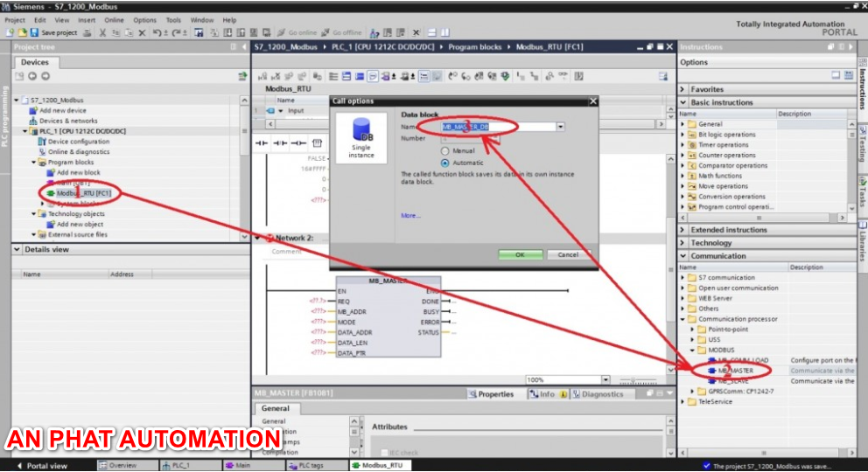Click the Go online toolbar icon
This screenshot has height=472, width=868.
tap(302, 32)
